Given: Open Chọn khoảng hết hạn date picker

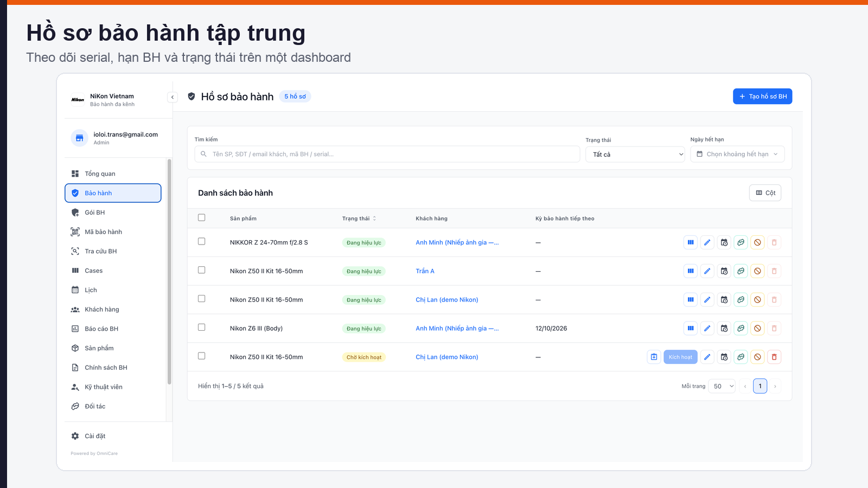Looking at the screenshot, I should (x=737, y=154).
